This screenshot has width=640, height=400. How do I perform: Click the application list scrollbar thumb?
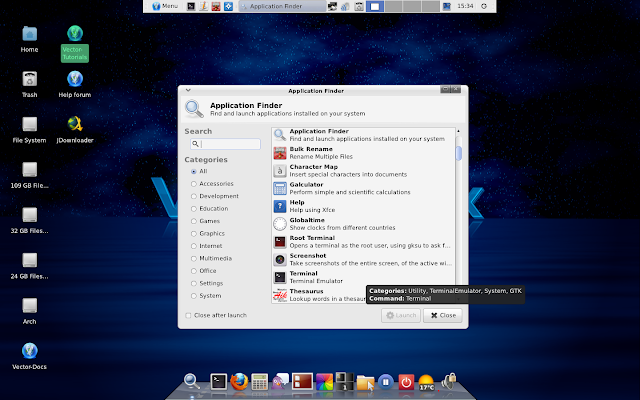[459, 153]
